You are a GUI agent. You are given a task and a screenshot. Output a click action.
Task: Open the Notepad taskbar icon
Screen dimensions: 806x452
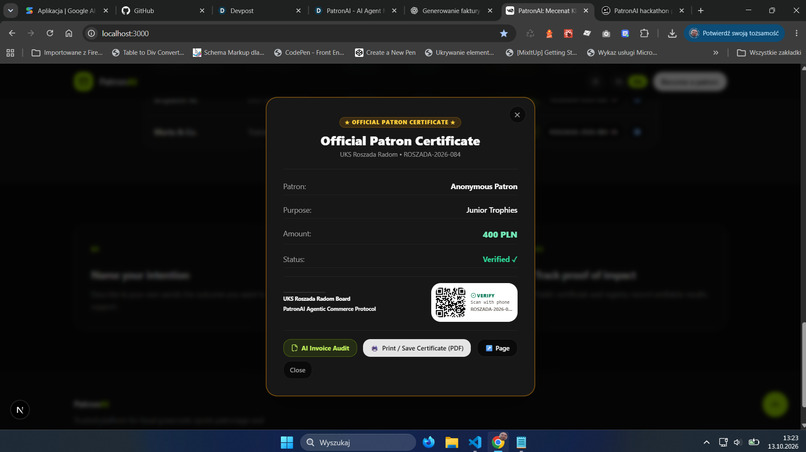tap(521, 442)
